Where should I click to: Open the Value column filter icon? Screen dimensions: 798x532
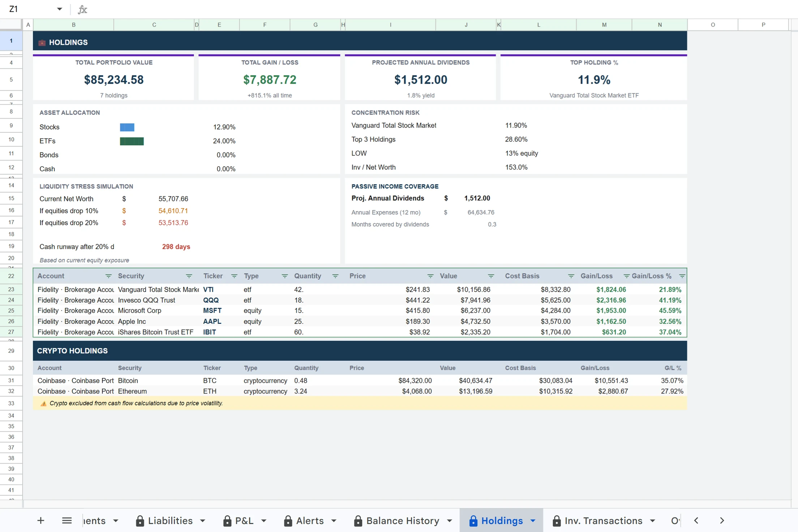(x=491, y=276)
